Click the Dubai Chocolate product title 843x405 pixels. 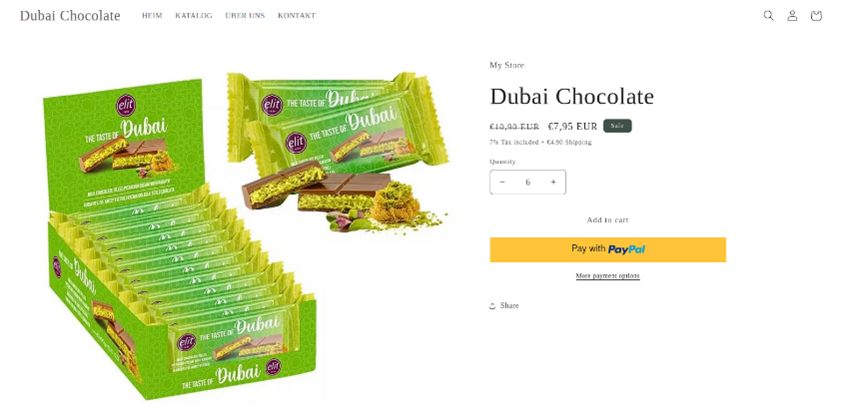coord(572,96)
